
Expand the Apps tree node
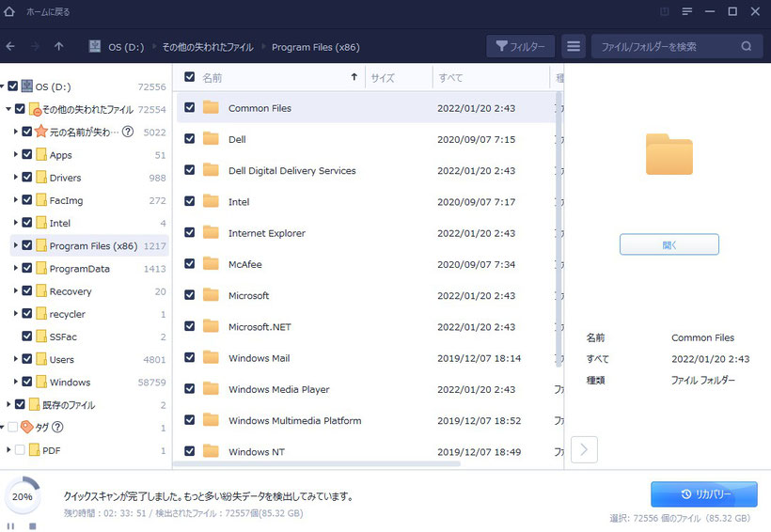click(x=15, y=154)
